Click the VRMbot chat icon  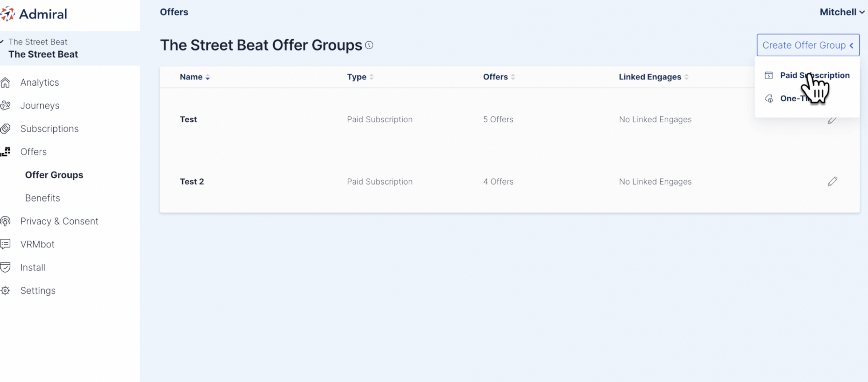[x=5, y=244]
